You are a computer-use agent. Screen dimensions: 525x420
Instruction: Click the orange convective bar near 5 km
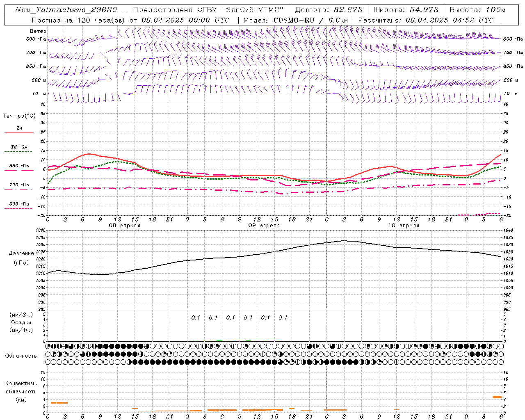[x=497, y=397]
